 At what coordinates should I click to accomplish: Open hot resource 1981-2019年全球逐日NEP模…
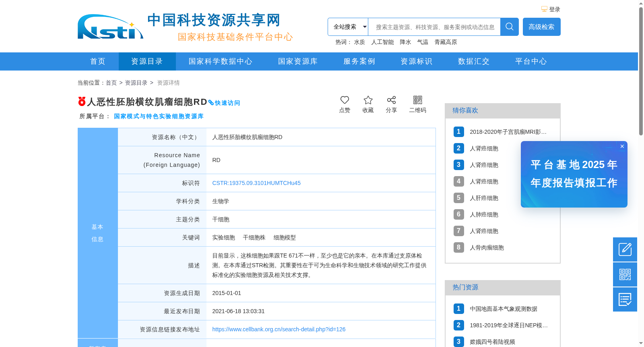pos(509,325)
